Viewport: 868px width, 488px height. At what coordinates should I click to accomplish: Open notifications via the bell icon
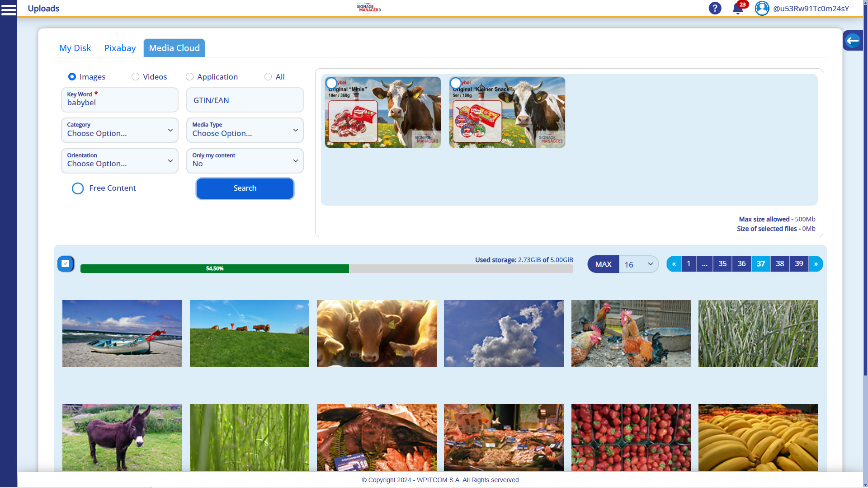[738, 10]
